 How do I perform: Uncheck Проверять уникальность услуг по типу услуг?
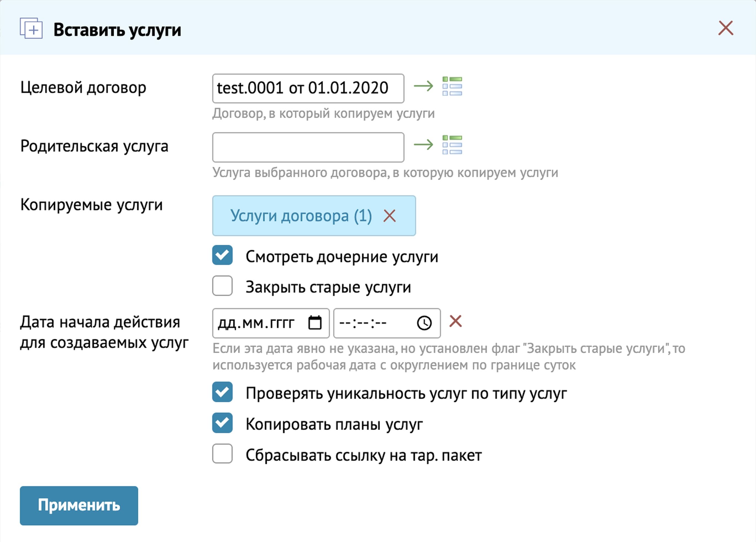pos(222,392)
